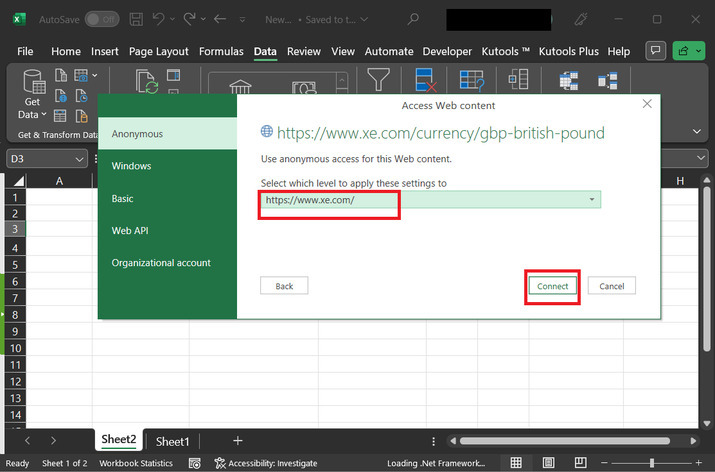Viewport: 715px width, 472px height.
Task: Switch to the Formulas tab
Action: pos(221,52)
